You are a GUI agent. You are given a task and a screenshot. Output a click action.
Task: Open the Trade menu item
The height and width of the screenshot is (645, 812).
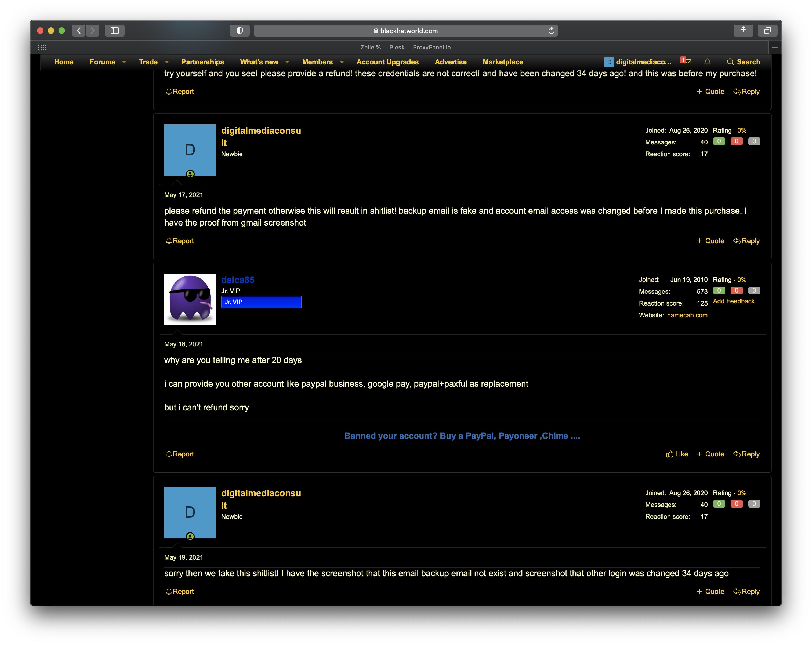tap(148, 62)
